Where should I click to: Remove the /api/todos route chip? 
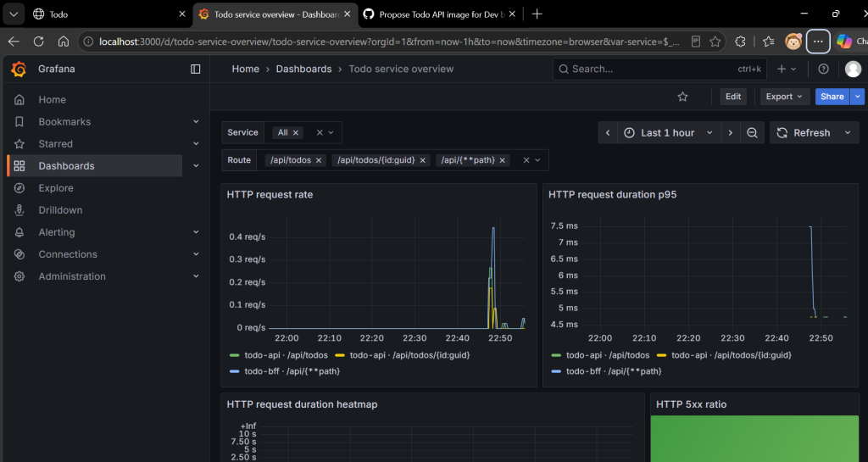point(319,160)
